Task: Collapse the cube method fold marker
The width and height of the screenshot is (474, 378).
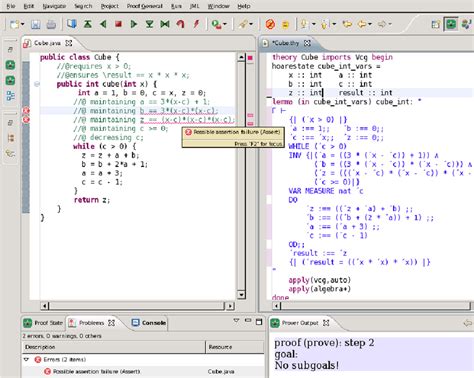Action: coord(37,84)
